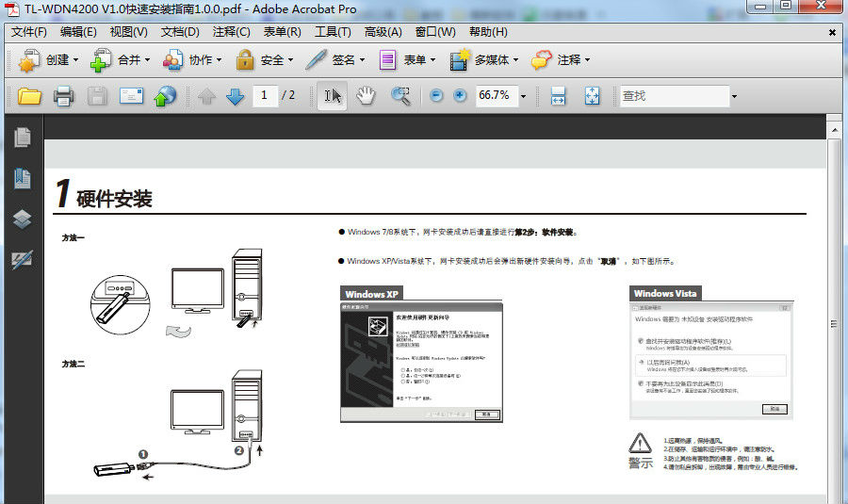
Task: Send the document by email icon
Action: tap(131, 96)
